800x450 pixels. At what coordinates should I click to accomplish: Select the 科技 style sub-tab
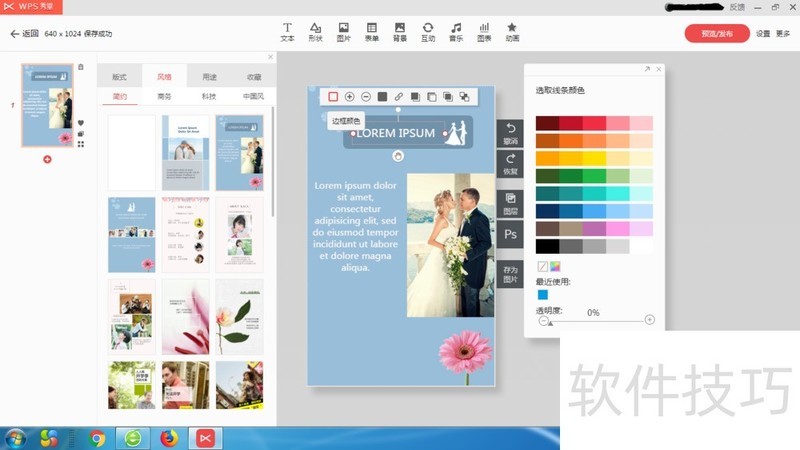(x=209, y=96)
